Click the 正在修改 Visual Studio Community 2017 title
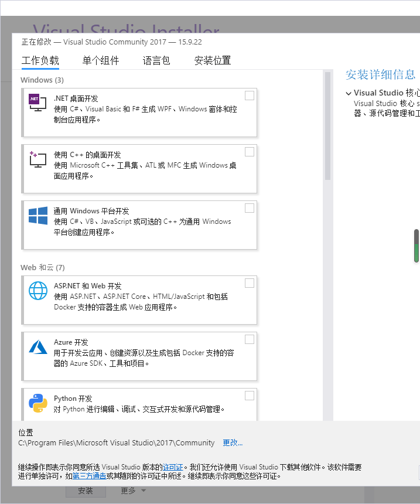 pyautogui.click(x=111, y=42)
